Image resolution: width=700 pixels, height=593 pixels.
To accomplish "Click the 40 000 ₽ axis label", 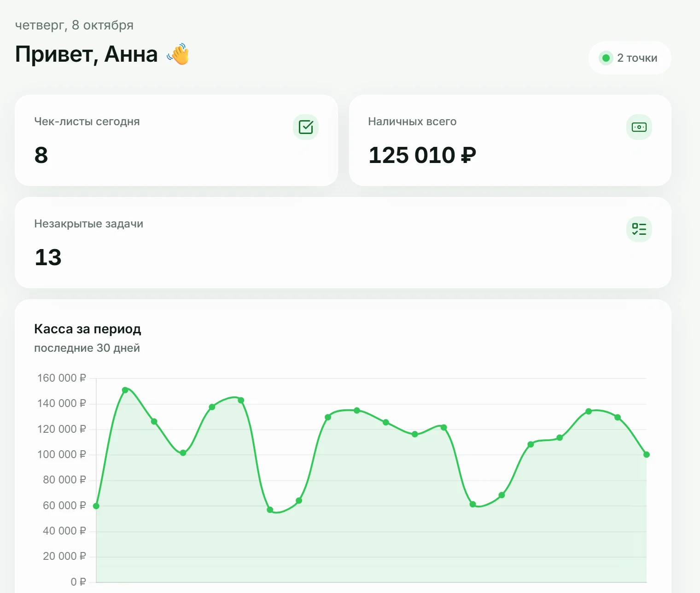I will coord(64,531).
